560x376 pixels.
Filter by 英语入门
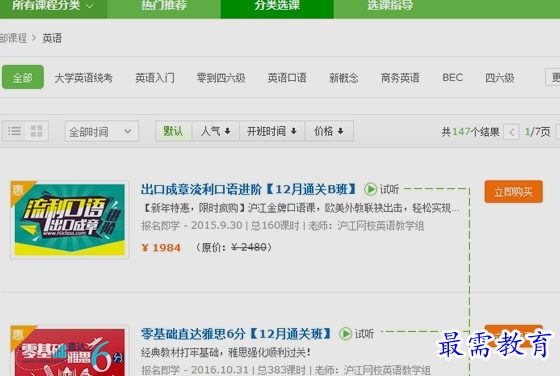(x=155, y=78)
